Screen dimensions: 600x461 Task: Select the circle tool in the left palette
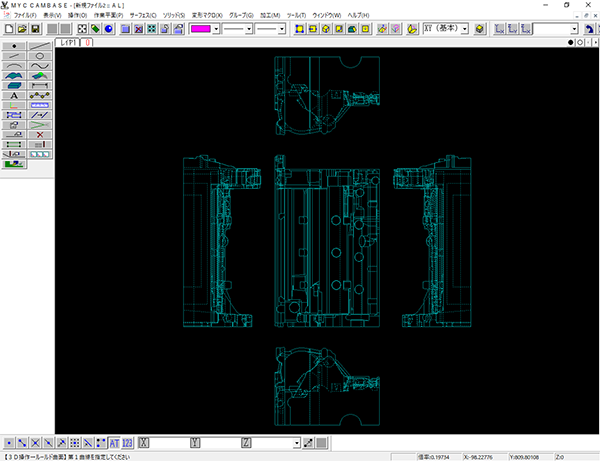point(40,56)
